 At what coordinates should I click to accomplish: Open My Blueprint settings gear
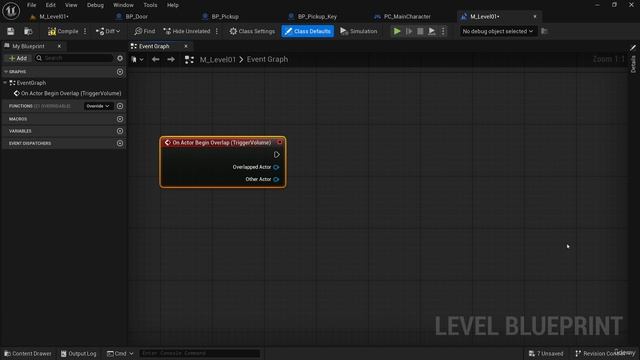pos(120,58)
